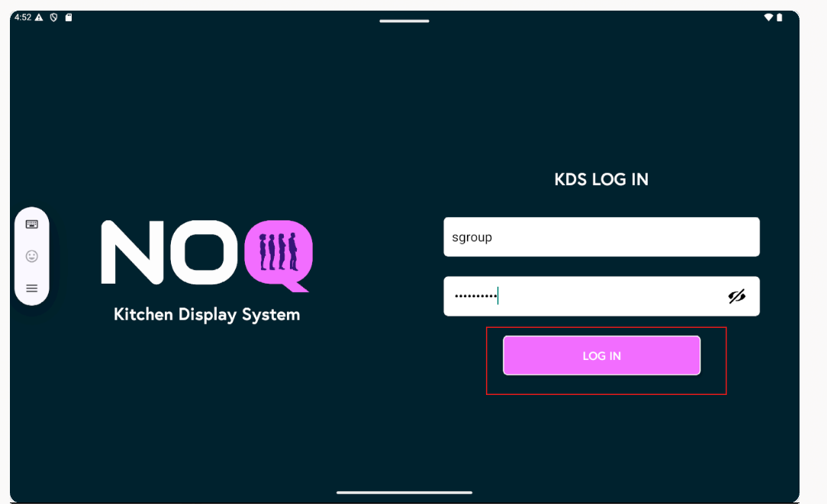Tap the top center drag handle
Viewport: 827px width, 504px height.
click(404, 21)
